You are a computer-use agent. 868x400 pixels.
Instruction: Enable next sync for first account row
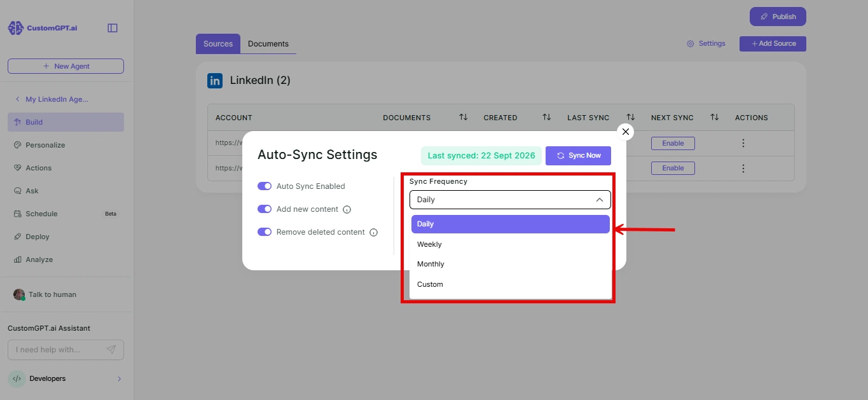click(673, 143)
